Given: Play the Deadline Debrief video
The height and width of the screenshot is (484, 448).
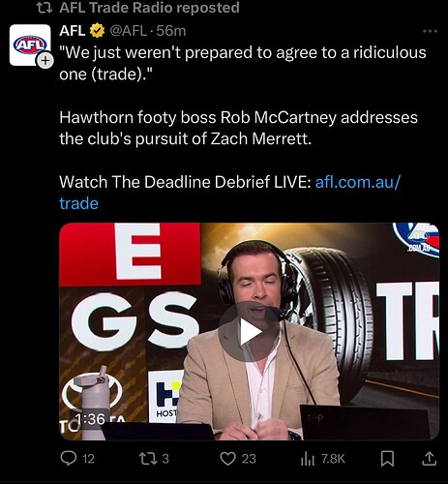Looking at the screenshot, I should point(250,332).
